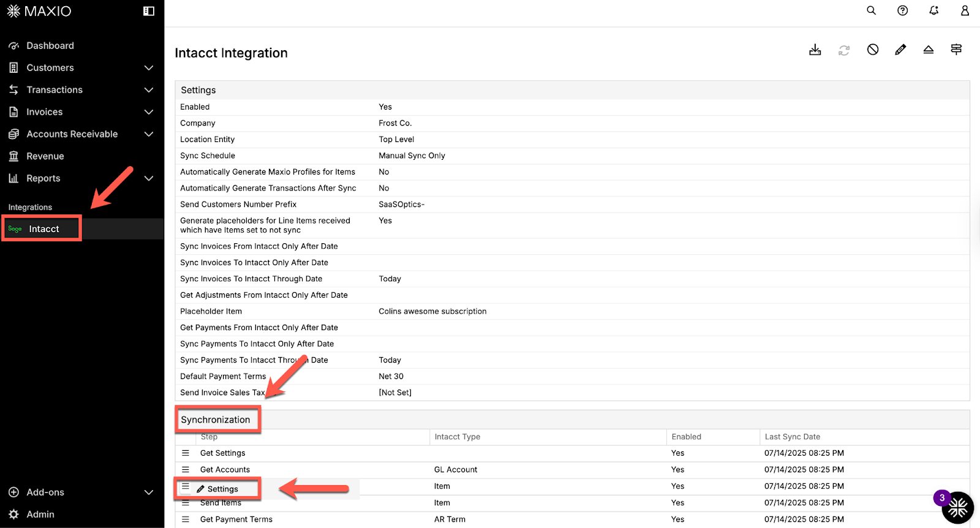980x528 pixels.
Task: Collapse the sidebar panel toggle
Action: [x=149, y=11]
